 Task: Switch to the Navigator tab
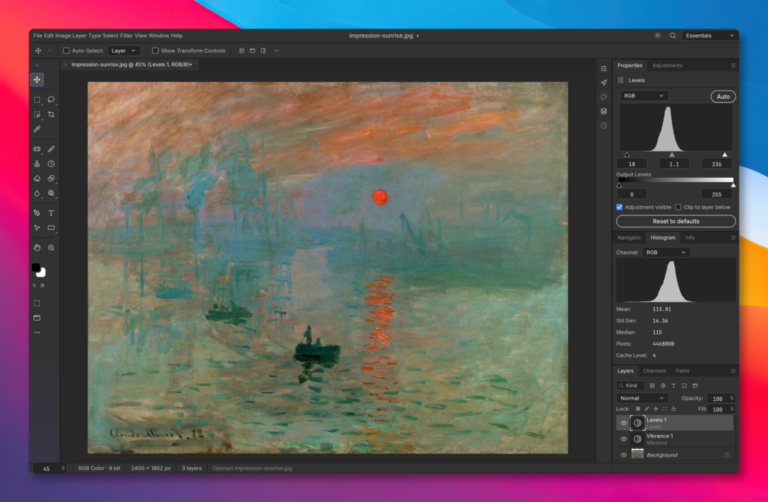tap(629, 238)
